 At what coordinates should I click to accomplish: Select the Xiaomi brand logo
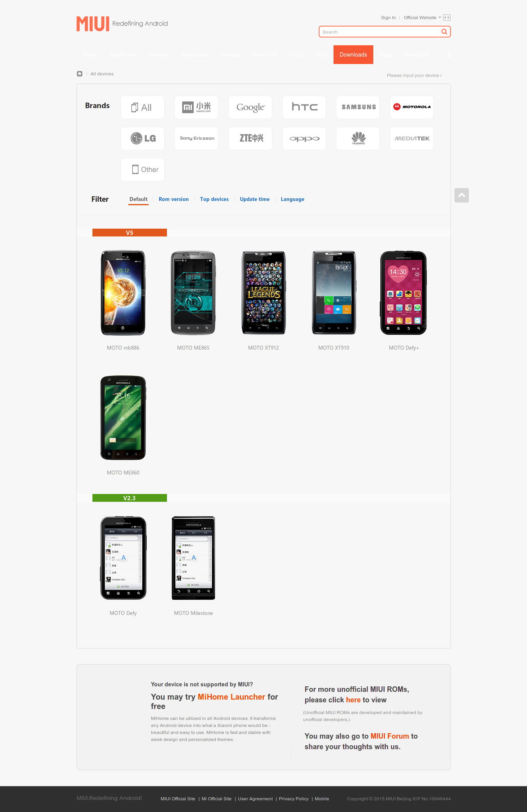point(196,107)
